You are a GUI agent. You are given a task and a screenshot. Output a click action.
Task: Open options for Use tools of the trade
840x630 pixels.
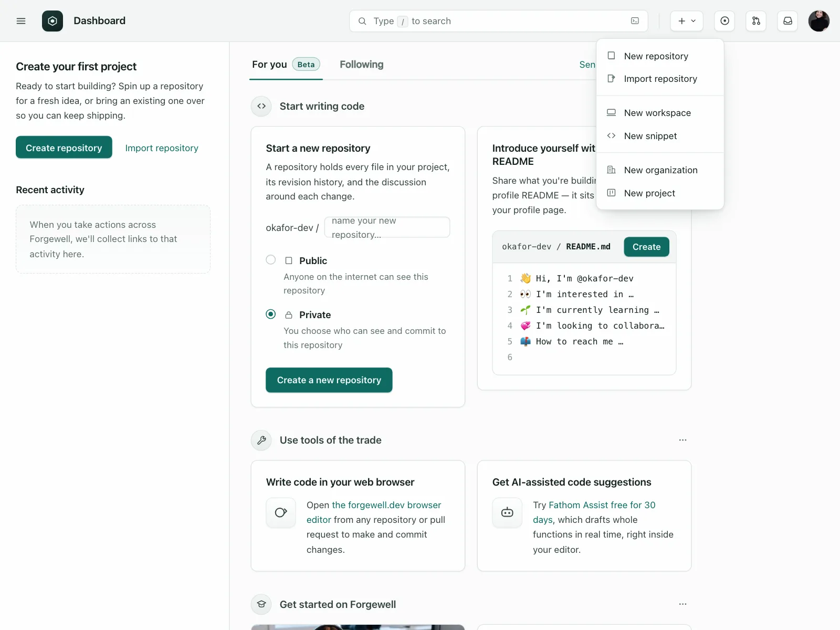(x=682, y=440)
